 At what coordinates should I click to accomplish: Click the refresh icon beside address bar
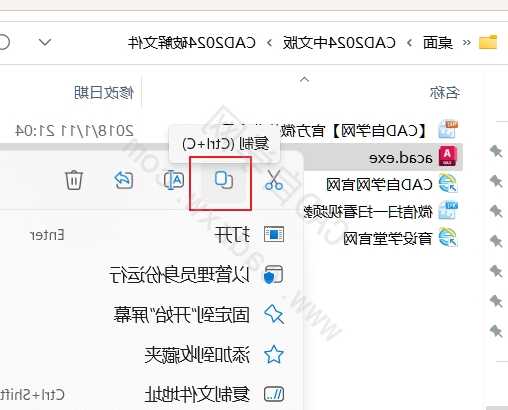point(3,42)
